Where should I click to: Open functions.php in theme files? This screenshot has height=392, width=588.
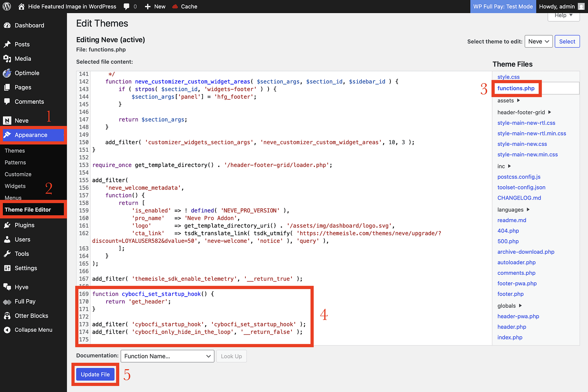tap(516, 88)
